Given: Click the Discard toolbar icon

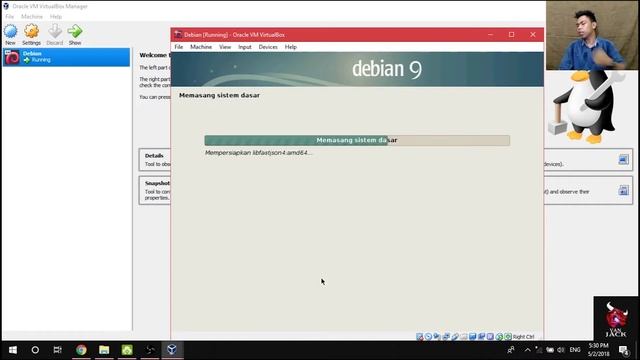Looking at the screenshot, I should [x=55, y=31].
